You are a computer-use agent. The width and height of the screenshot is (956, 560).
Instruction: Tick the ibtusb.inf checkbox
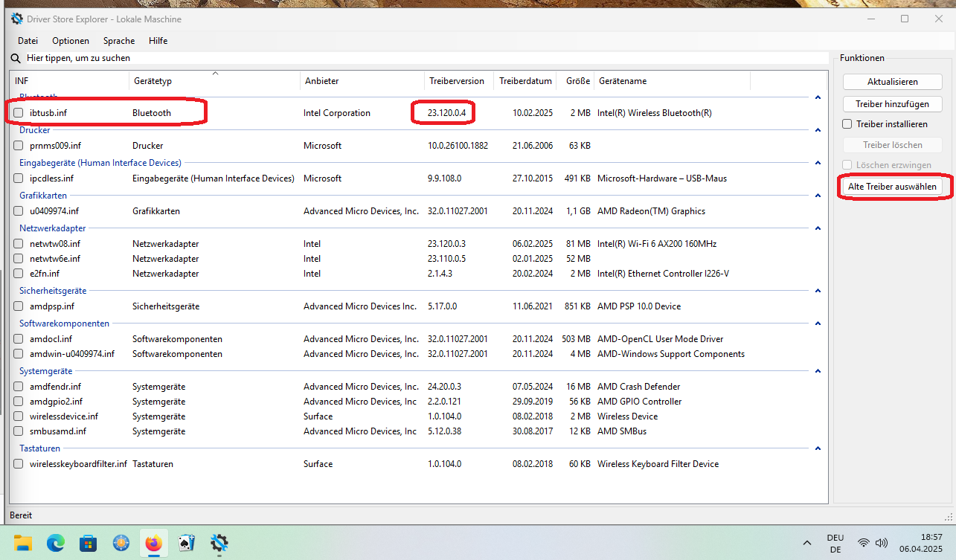(19, 113)
